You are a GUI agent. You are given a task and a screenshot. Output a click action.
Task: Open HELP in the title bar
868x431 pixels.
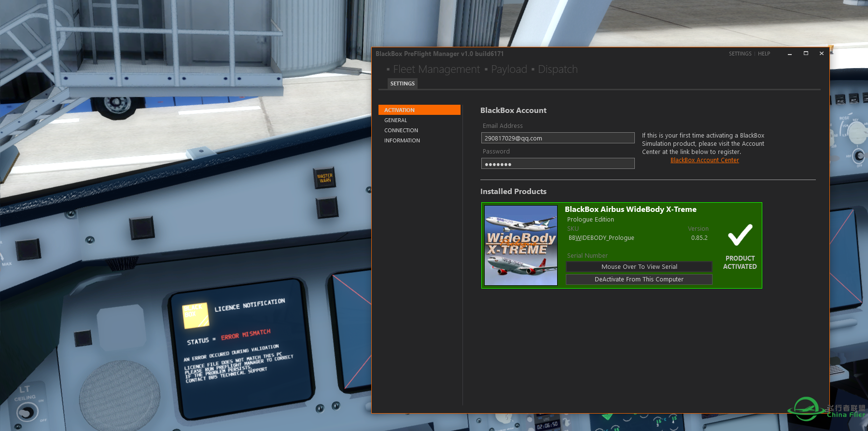764,54
